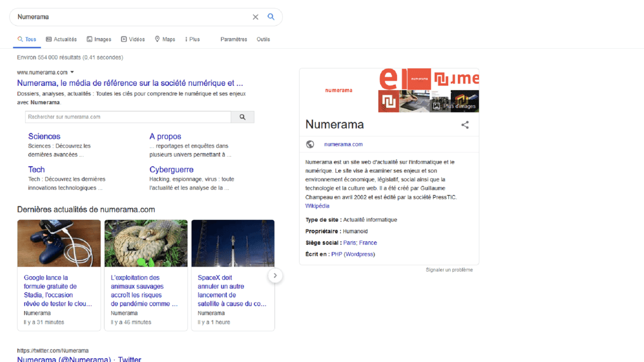
Task: Click the Wordpress link
Action: (360, 254)
